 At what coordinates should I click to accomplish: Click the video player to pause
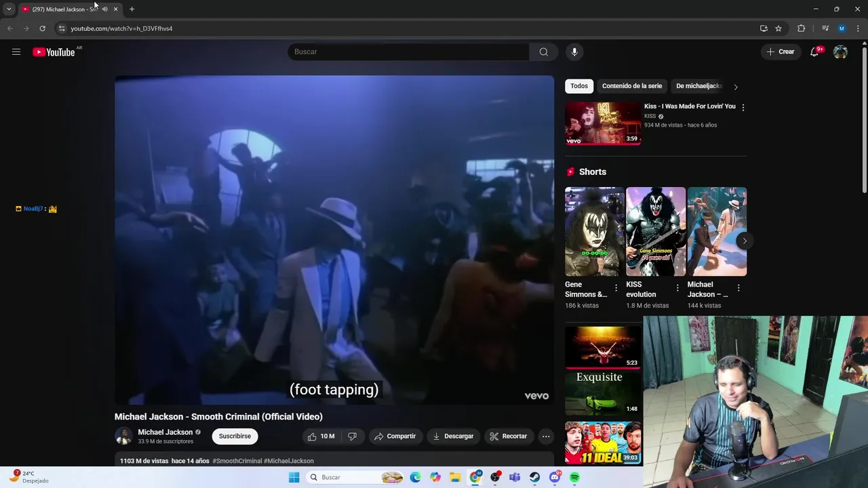[x=334, y=240]
